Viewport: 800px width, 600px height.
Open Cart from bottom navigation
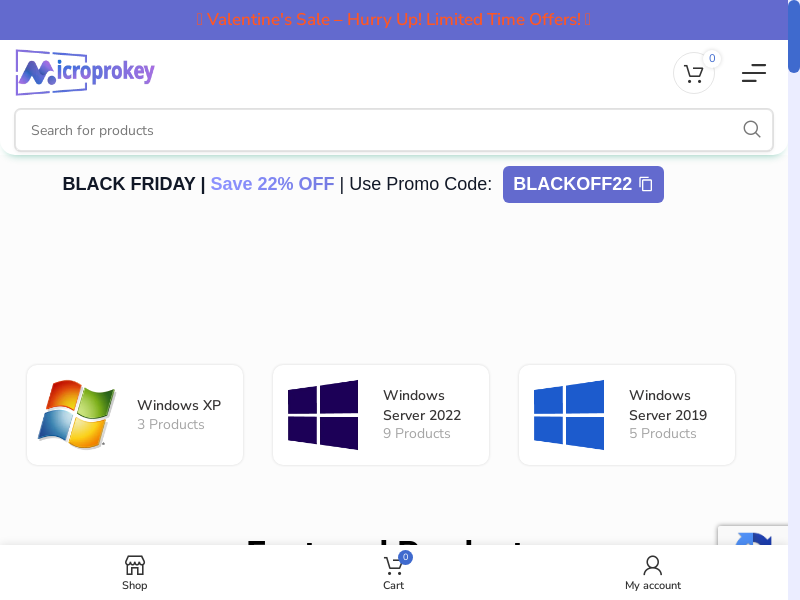click(x=394, y=573)
